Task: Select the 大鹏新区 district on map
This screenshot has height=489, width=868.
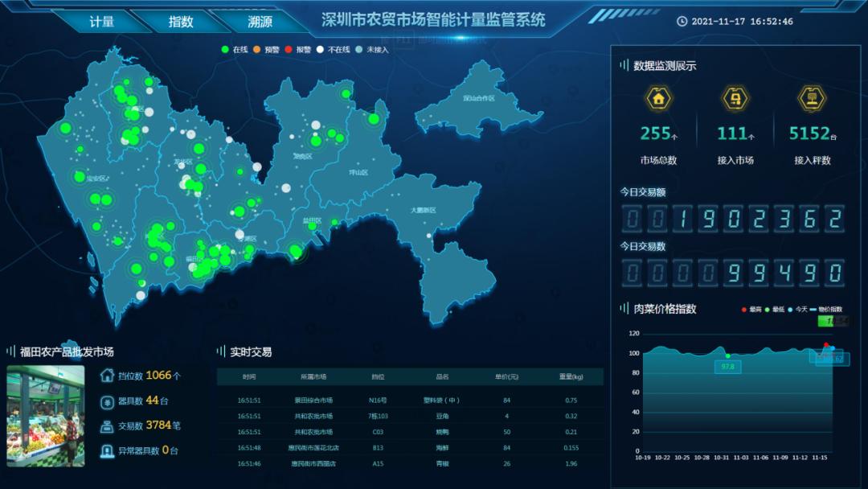Action: tap(422, 210)
